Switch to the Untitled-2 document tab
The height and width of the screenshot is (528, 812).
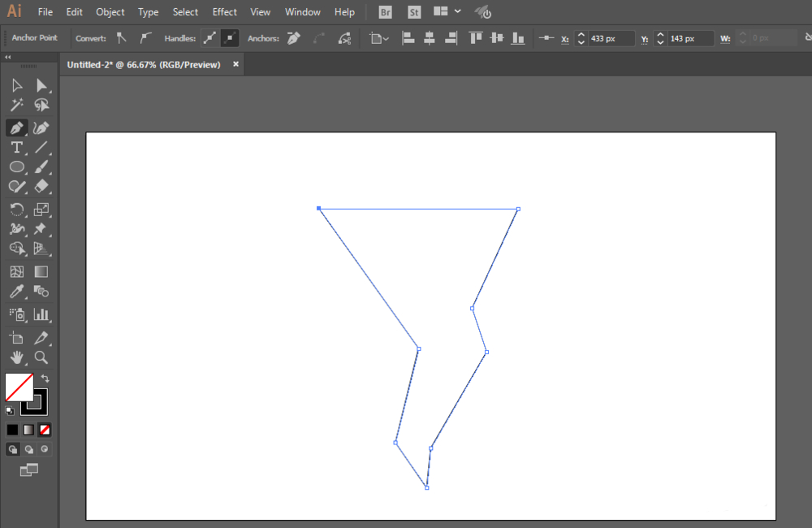pos(144,65)
